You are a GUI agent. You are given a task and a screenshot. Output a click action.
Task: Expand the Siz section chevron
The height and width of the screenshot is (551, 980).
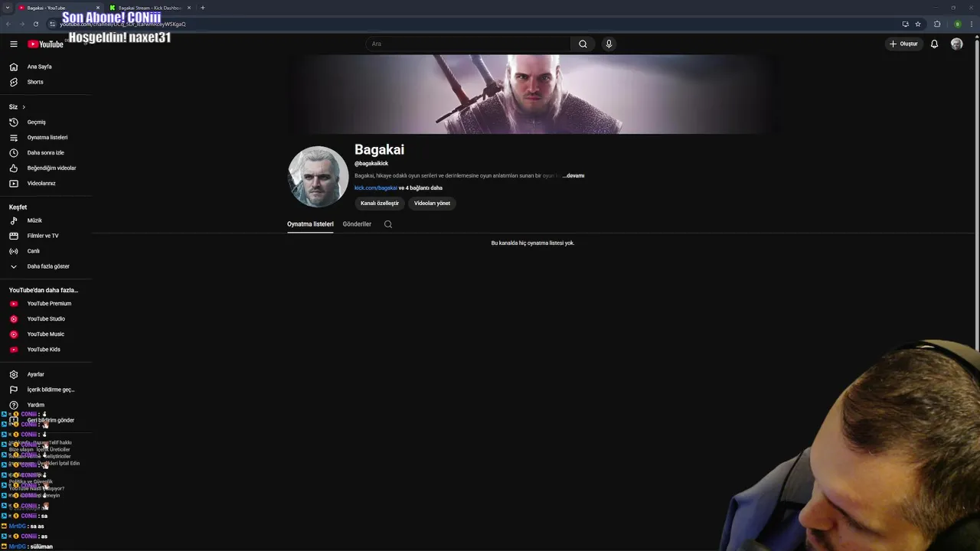point(24,107)
